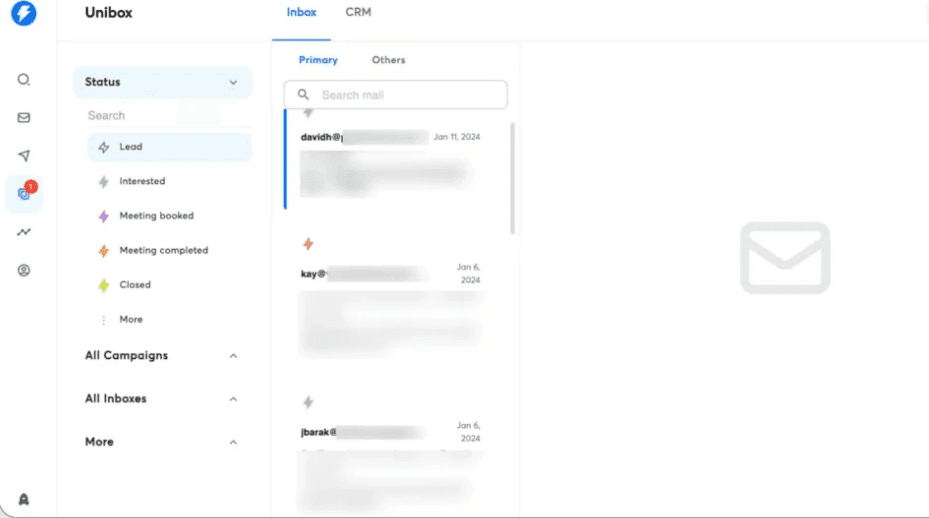Click the status Search field
Screen dimensions: 929x518
point(169,116)
